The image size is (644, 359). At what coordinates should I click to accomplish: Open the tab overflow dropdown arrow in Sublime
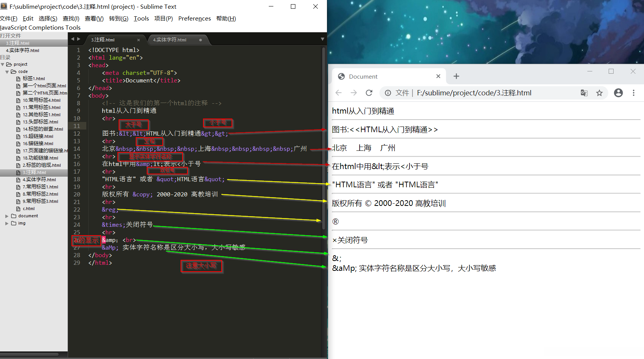(x=322, y=39)
